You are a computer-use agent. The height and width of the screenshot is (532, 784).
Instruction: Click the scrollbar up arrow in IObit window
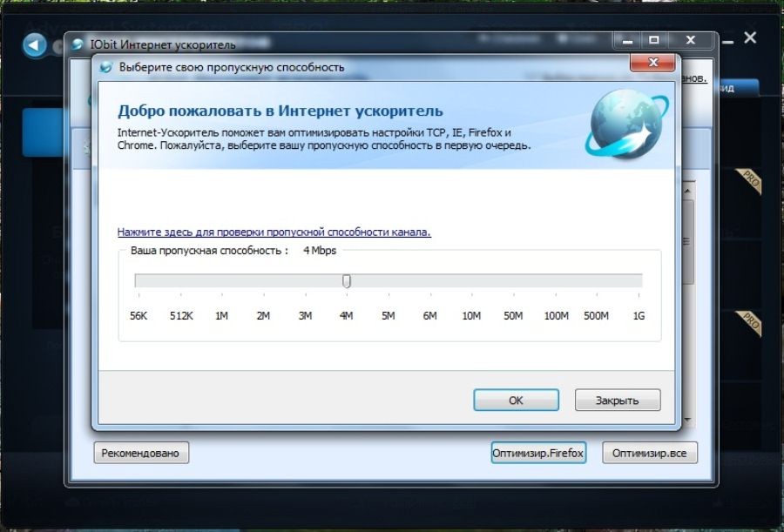point(688,191)
